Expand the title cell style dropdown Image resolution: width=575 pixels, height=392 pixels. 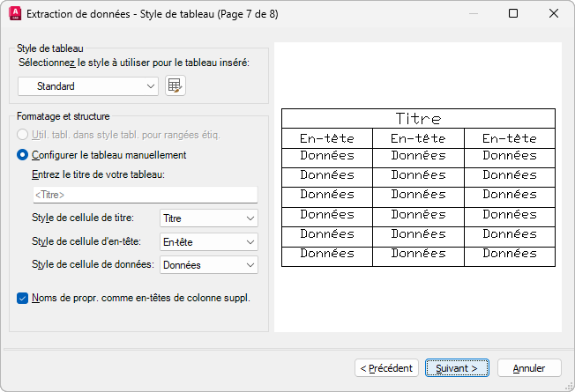208,217
